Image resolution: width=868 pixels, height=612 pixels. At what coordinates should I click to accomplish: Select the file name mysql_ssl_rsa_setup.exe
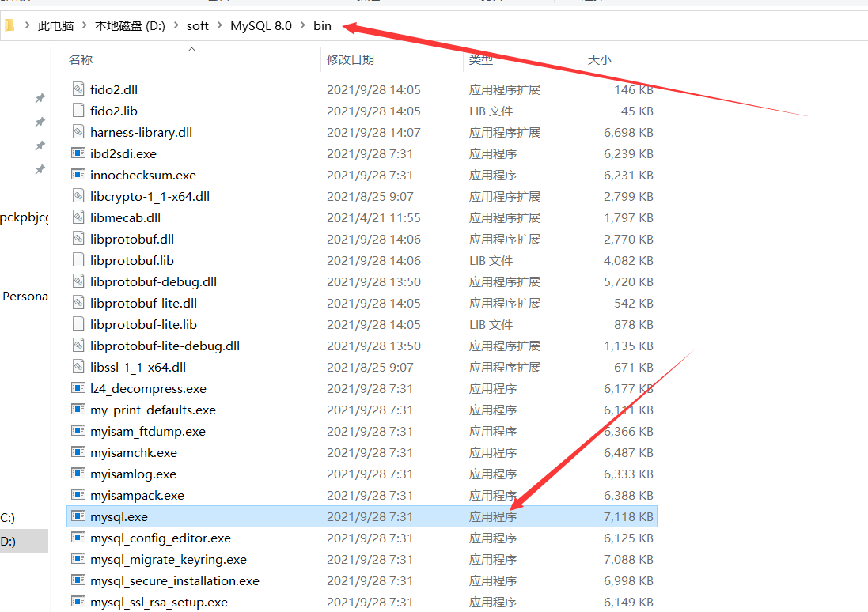(x=159, y=603)
